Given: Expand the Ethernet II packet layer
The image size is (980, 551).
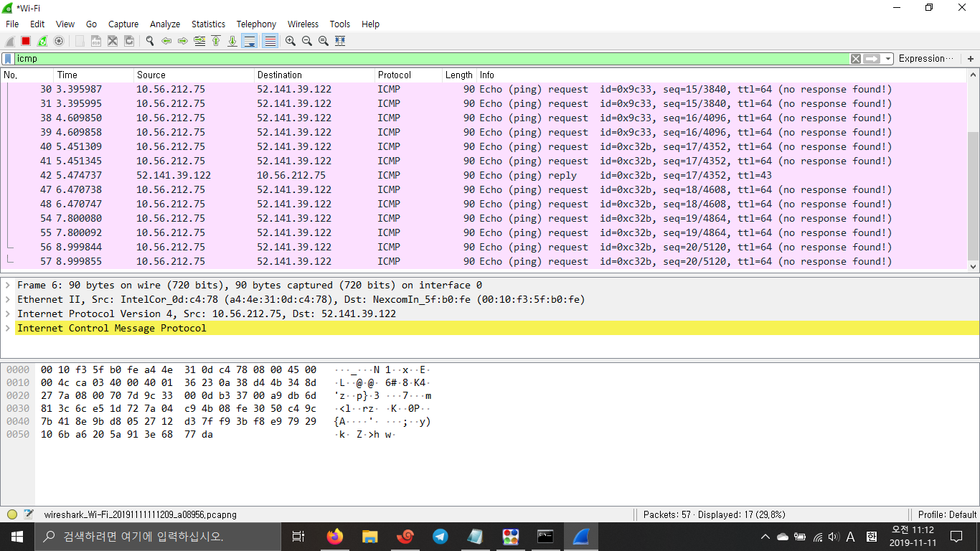Looking at the screenshot, I should point(7,299).
